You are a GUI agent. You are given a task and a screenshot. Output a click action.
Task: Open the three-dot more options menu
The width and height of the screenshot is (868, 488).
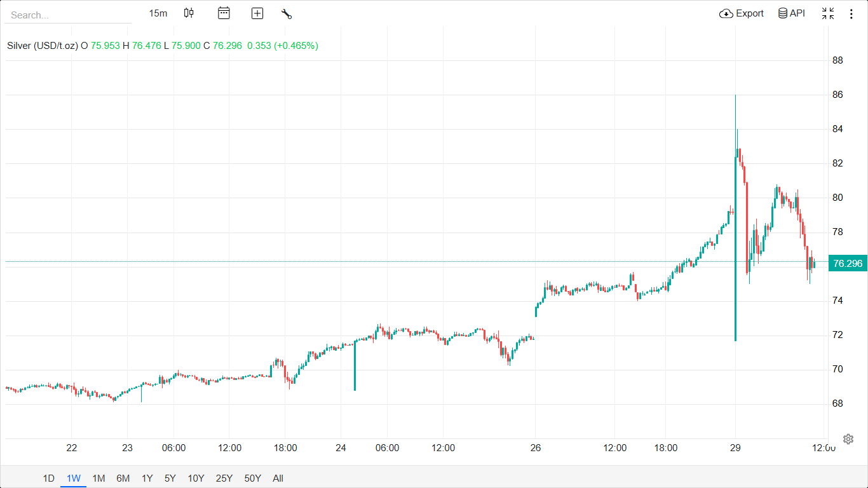(x=851, y=13)
